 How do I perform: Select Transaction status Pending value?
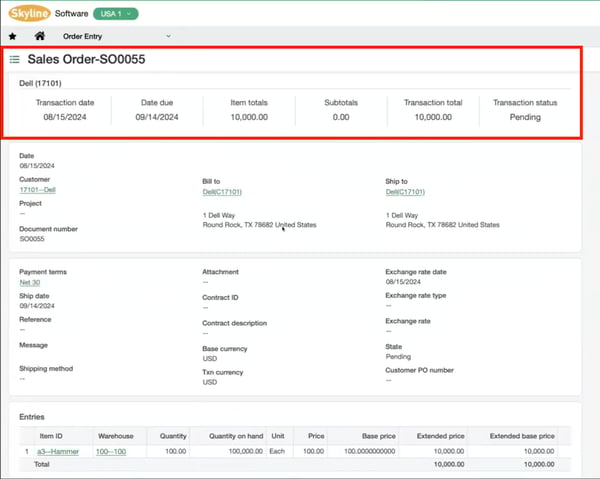click(525, 117)
